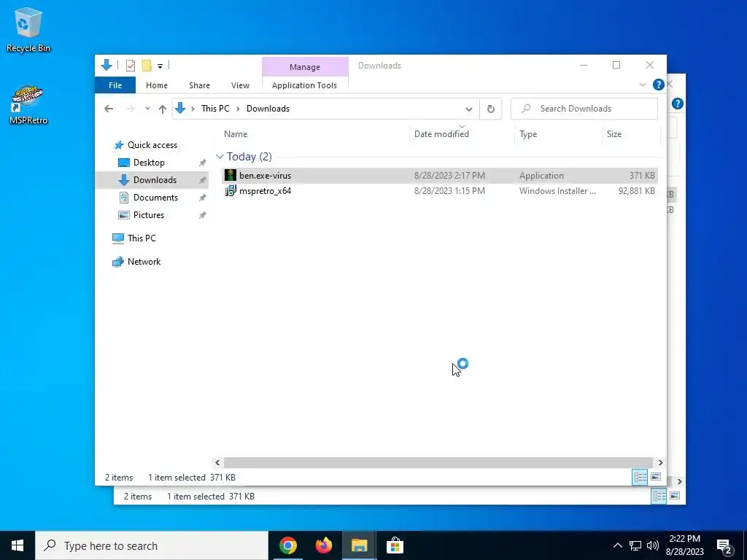The height and width of the screenshot is (560, 747).
Task: Expand the ribbon with the chevron
Action: 642,85
